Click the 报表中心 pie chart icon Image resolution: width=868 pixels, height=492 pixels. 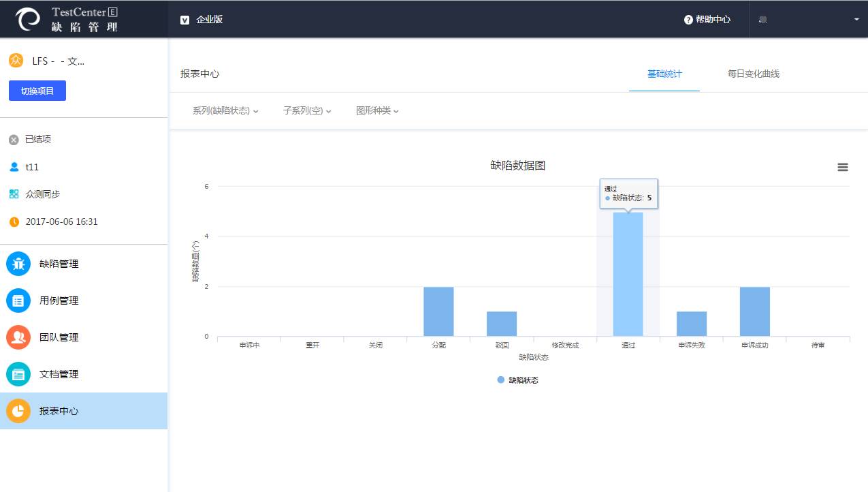pyautogui.click(x=18, y=411)
